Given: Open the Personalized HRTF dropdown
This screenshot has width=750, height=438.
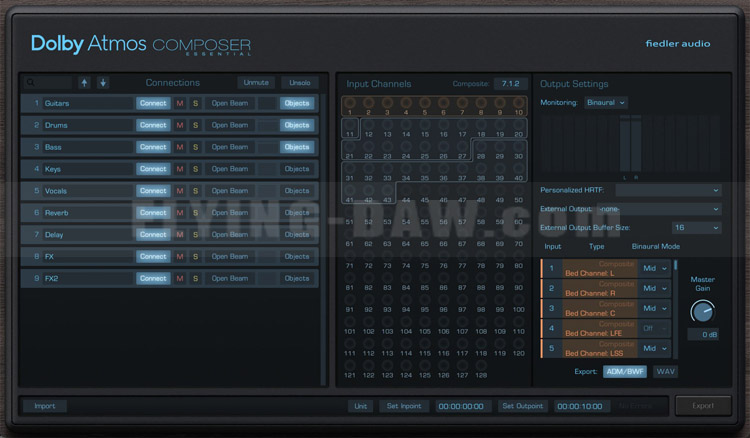Looking at the screenshot, I should coord(668,190).
